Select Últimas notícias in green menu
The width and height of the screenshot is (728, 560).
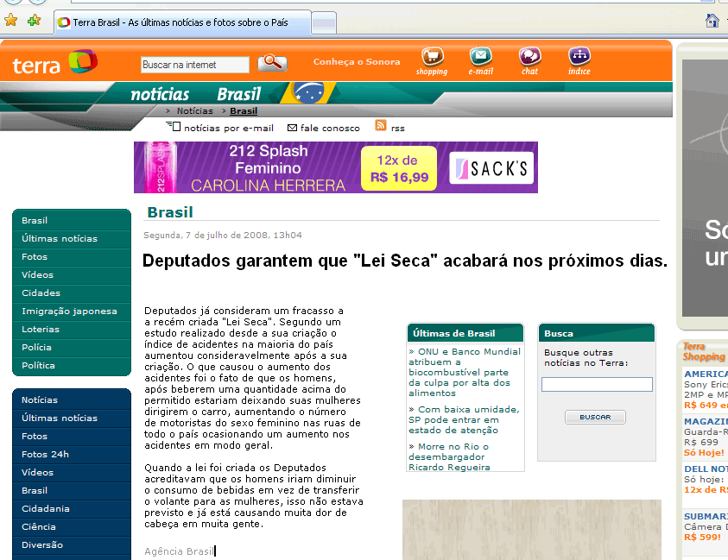tap(72, 238)
